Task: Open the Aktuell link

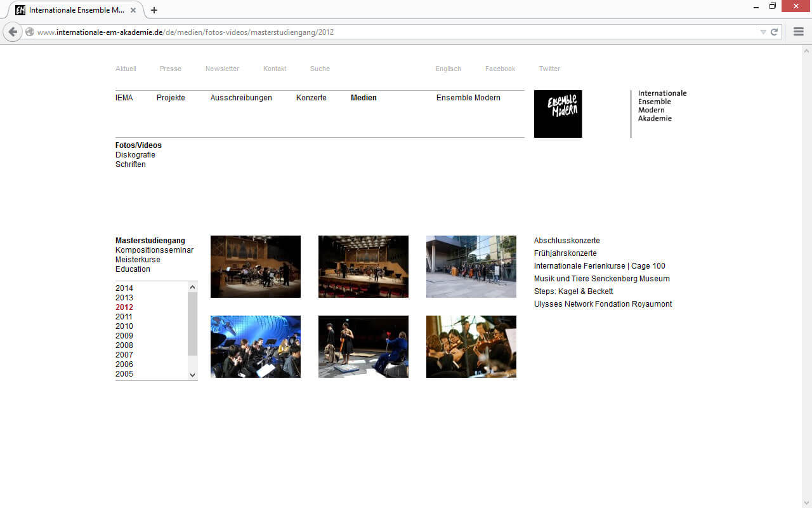Action: (126, 69)
